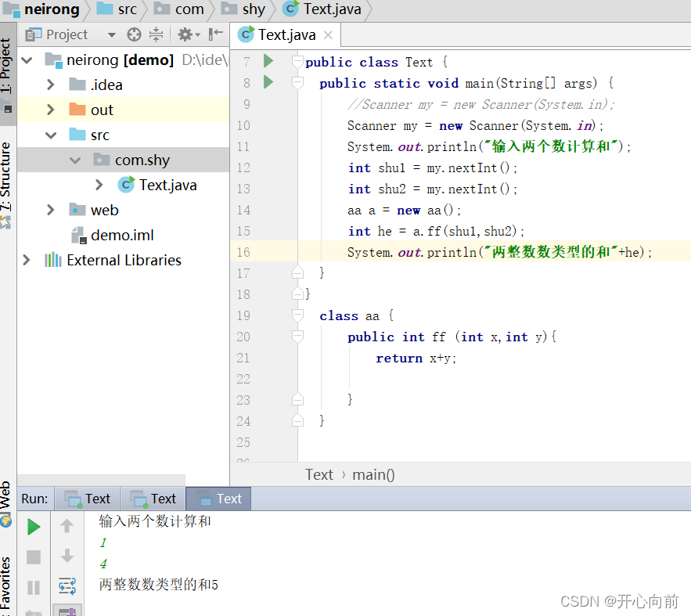This screenshot has width=691, height=616.
Task: Select the first Text run tab
Action: [88, 499]
